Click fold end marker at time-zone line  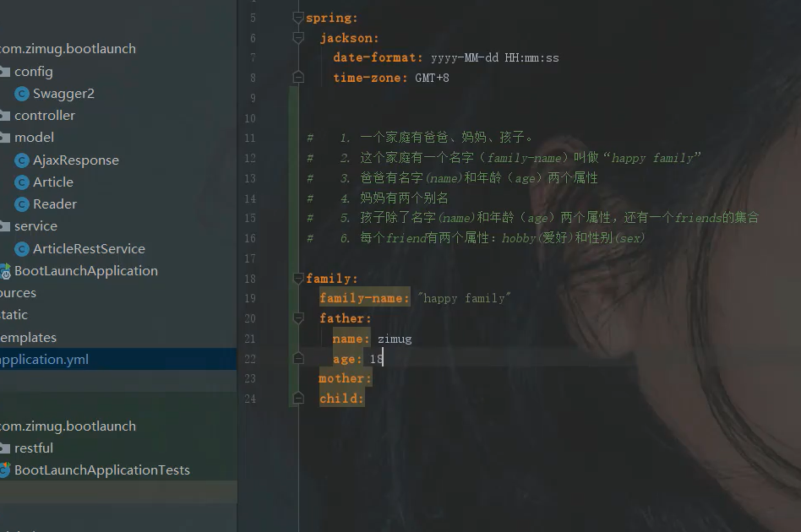[298, 78]
